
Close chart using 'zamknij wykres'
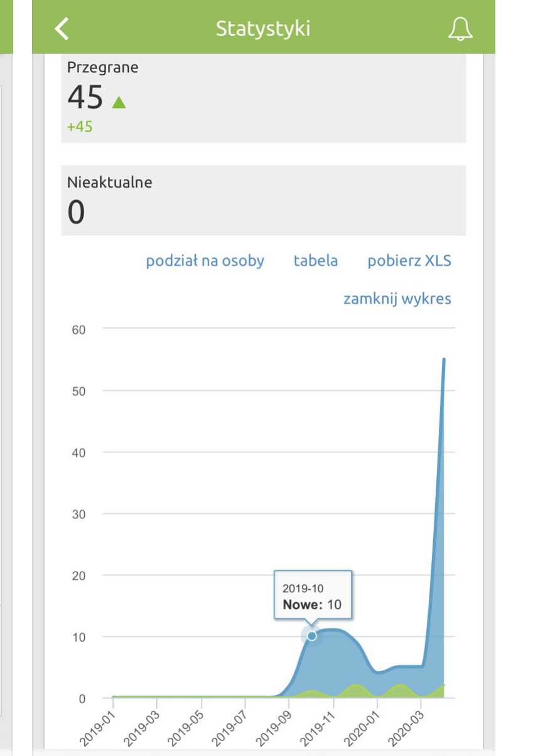pyautogui.click(x=397, y=299)
